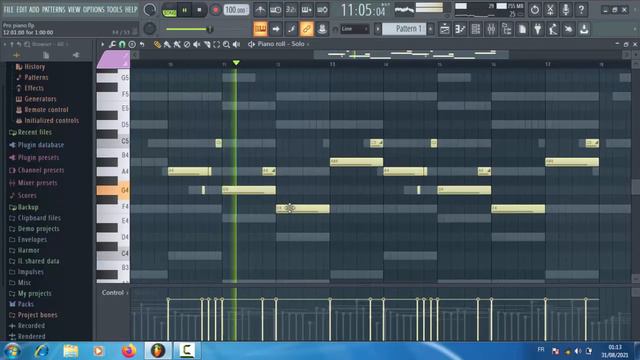Open the OPTIONS menu
Image resolution: width=640 pixels, height=360 pixels.
point(94,9)
